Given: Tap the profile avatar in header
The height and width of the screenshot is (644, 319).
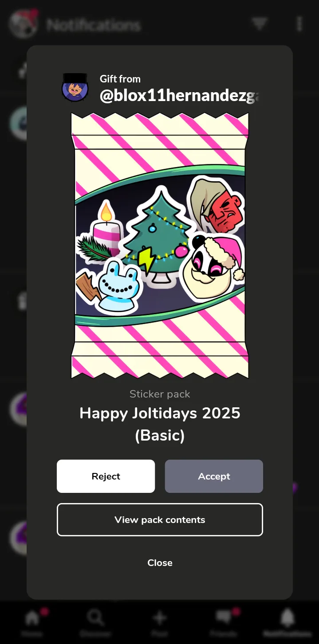Looking at the screenshot, I should (23, 24).
